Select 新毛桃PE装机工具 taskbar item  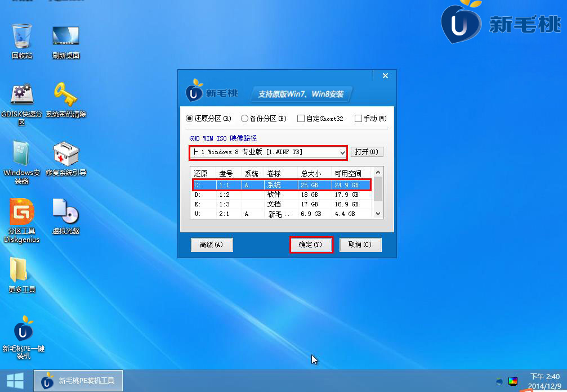pyautogui.click(x=78, y=380)
